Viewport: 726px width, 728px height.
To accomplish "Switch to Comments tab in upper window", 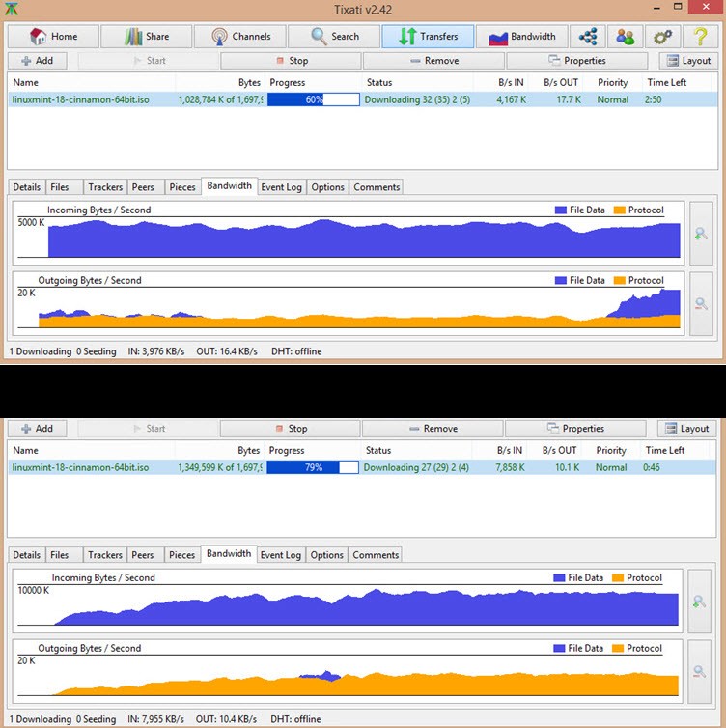I will point(377,187).
